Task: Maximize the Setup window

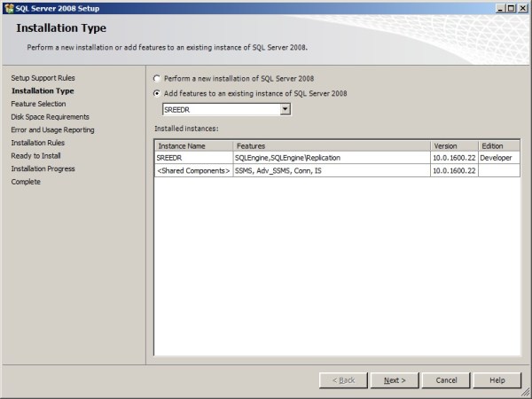Action: (511, 7)
